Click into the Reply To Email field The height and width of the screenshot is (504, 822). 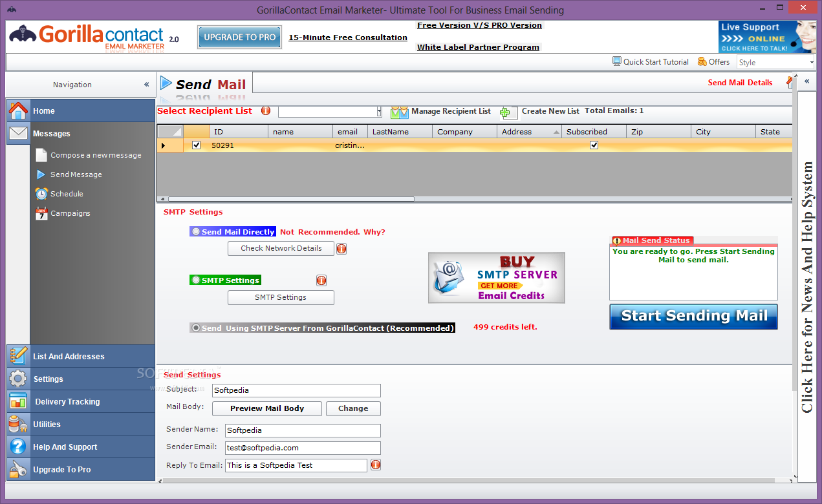click(296, 465)
